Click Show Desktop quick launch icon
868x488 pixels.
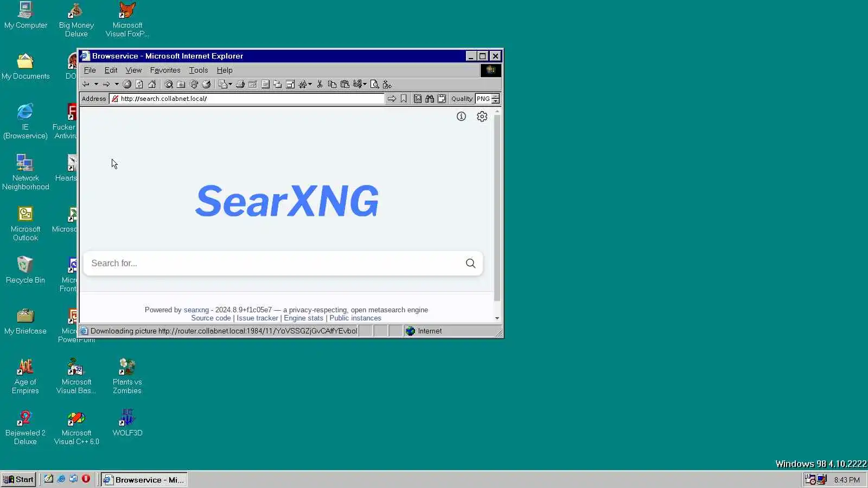pyautogui.click(x=48, y=479)
